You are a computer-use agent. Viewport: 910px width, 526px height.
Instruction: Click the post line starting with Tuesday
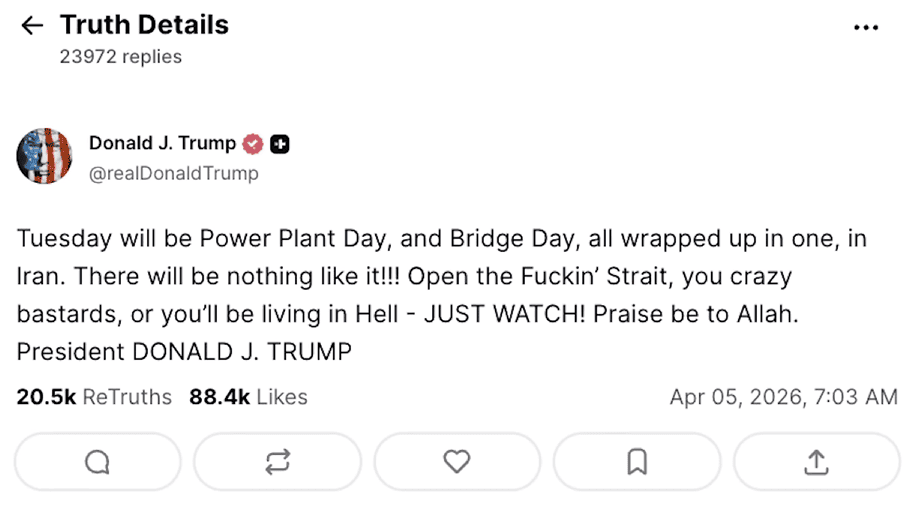[441, 239]
